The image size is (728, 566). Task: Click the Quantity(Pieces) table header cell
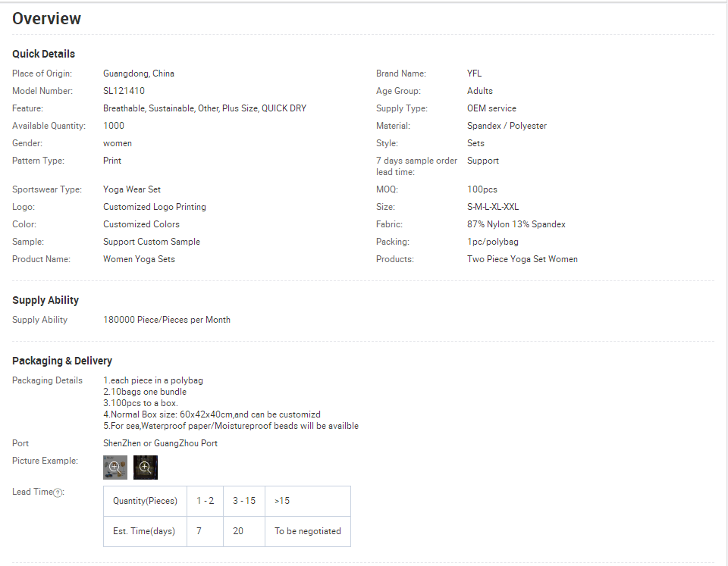point(145,501)
